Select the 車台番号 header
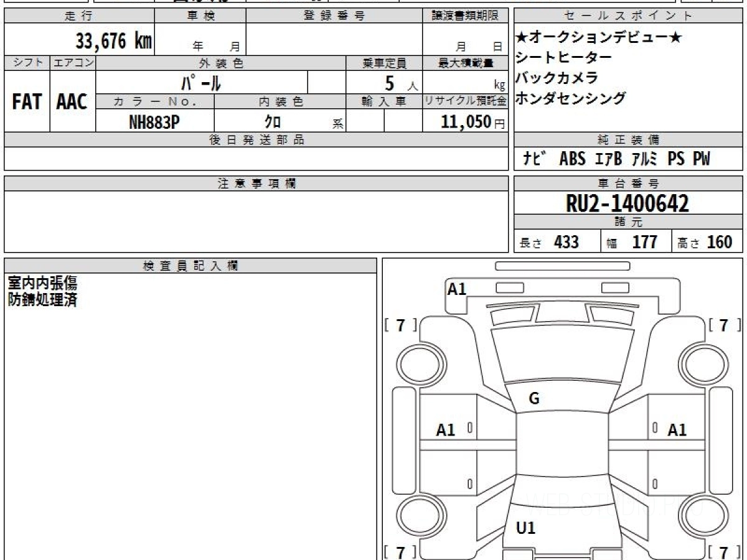This screenshot has height=560, width=747. pos(628,184)
